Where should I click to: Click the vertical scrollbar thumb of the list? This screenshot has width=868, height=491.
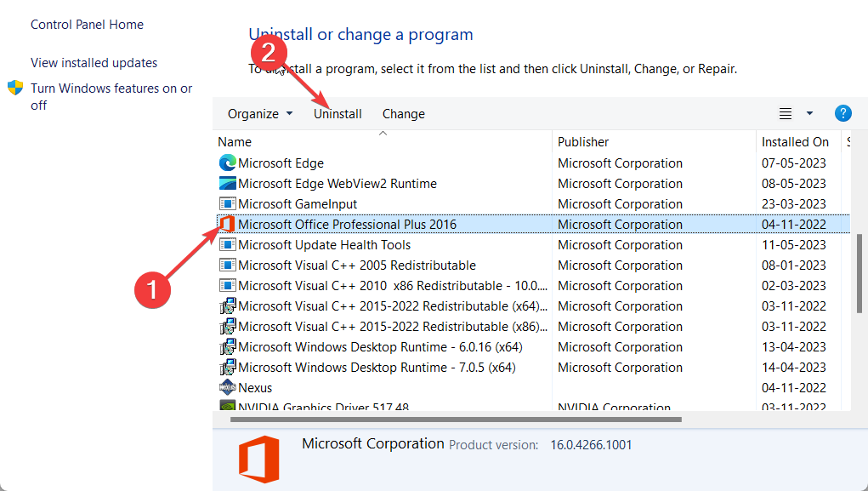tap(859, 273)
